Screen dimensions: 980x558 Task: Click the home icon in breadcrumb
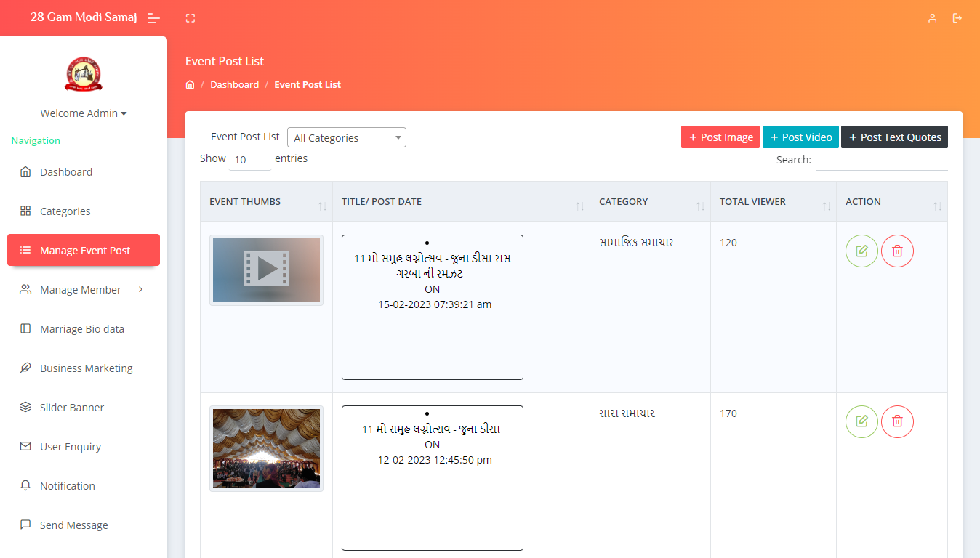pos(190,85)
